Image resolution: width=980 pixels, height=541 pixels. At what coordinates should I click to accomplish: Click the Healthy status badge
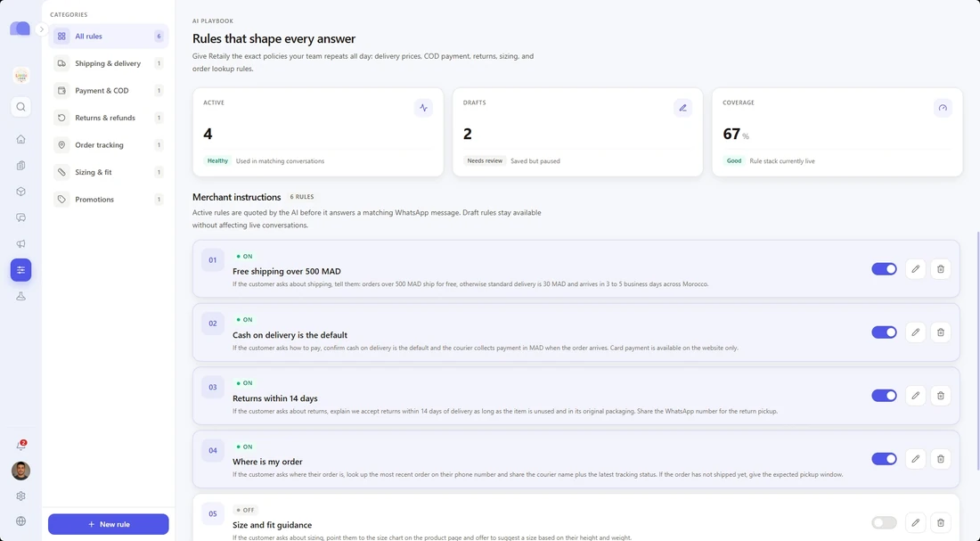(217, 160)
